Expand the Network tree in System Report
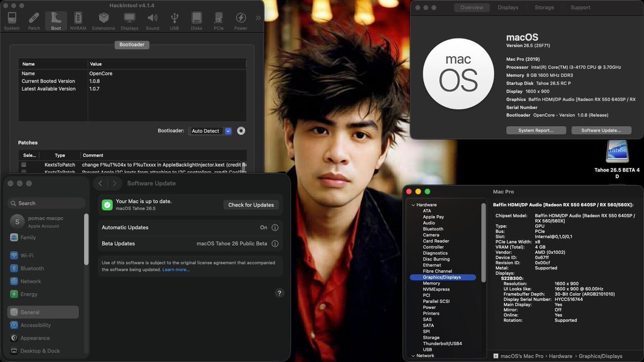The image size is (644, 362). (413, 356)
